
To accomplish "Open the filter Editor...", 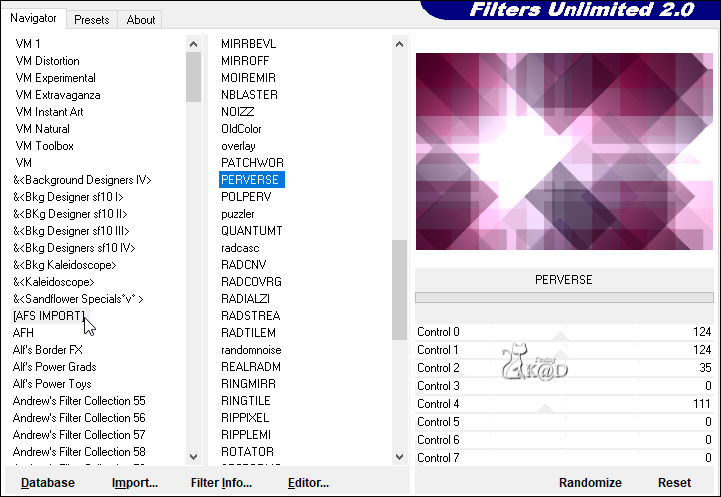I will point(308,483).
